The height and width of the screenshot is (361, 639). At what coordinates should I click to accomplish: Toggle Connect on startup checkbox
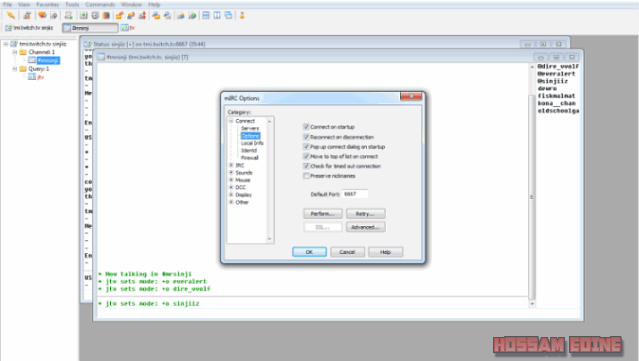click(x=306, y=127)
